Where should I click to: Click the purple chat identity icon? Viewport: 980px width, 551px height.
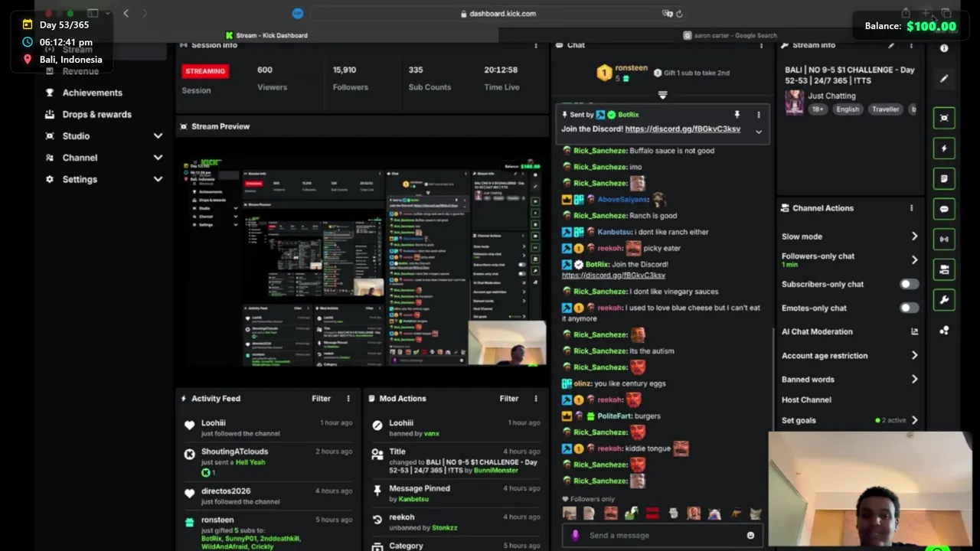click(x=575, y=535)
